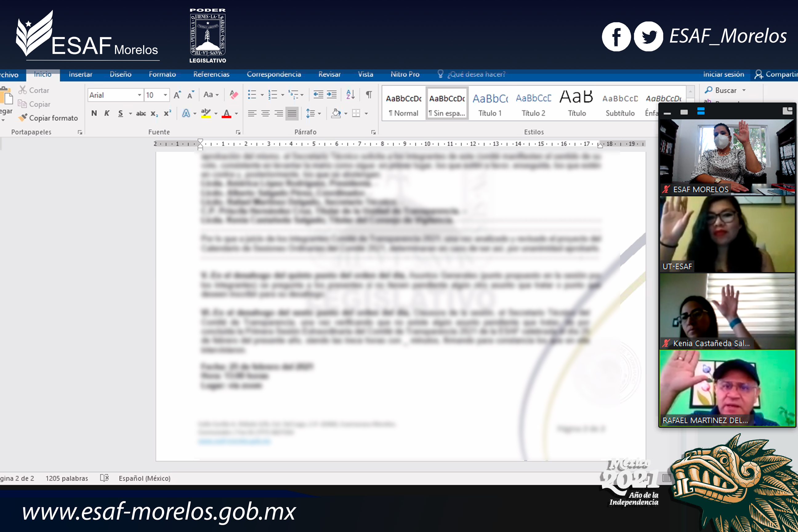The image size is (798, 532).
Task: Click the Clear formatting eraser icon
Action: [233, 95]
